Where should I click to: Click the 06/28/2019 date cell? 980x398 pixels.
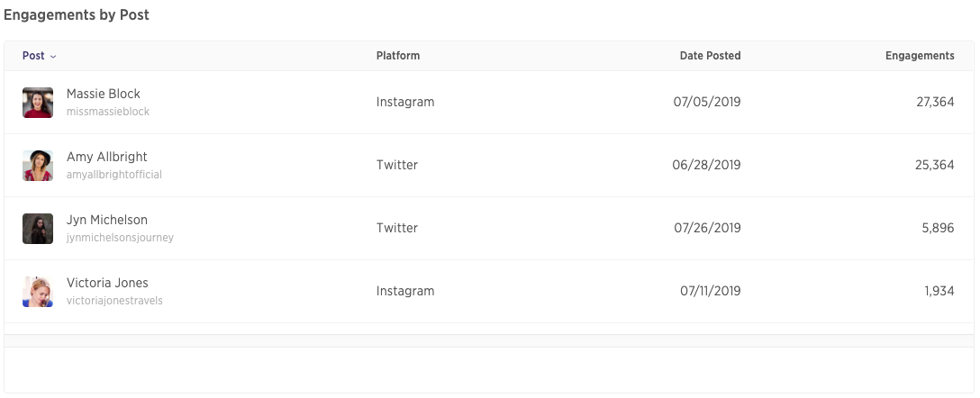click(x=706, y=165)
